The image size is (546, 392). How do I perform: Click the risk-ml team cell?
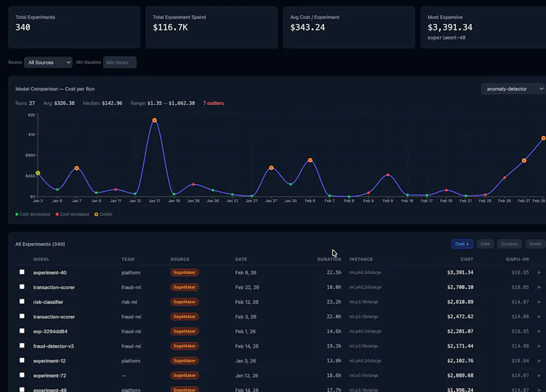tap(129, 302)
